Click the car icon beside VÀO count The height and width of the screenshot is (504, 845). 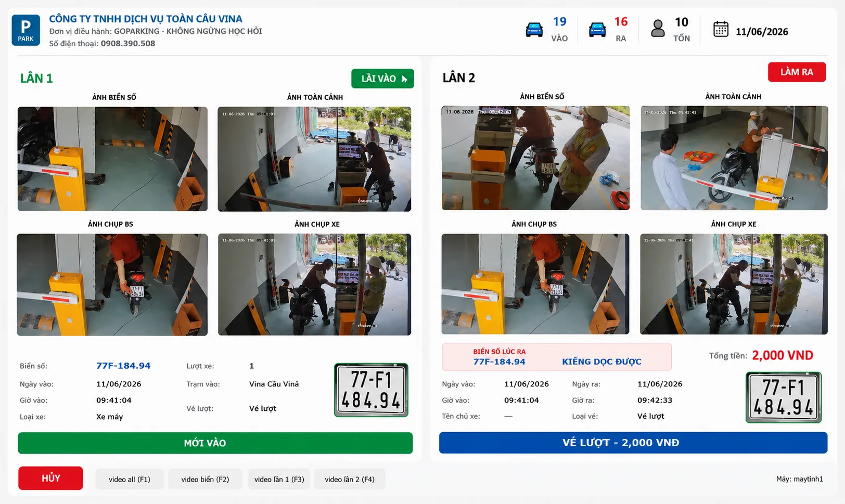pos(534,30)
